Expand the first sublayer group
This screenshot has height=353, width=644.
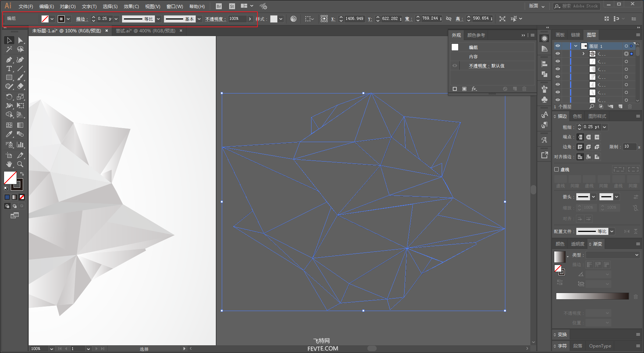point(583,54)
